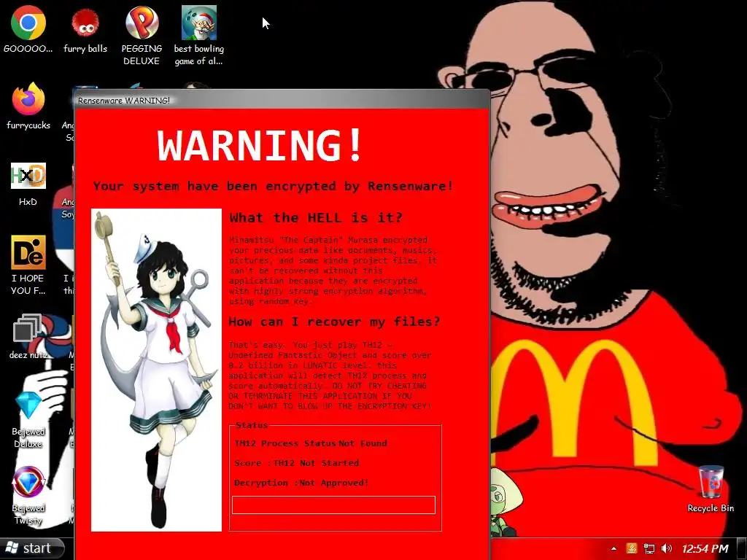Click the 'Decryption : Not Approved!' line
The image size is (747, 560).
(301, 483)
